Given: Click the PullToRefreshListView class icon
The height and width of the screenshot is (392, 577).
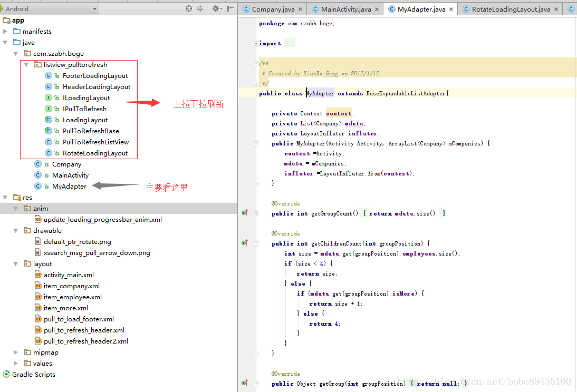Looking at the screenshot, I should tap(48, 142).
